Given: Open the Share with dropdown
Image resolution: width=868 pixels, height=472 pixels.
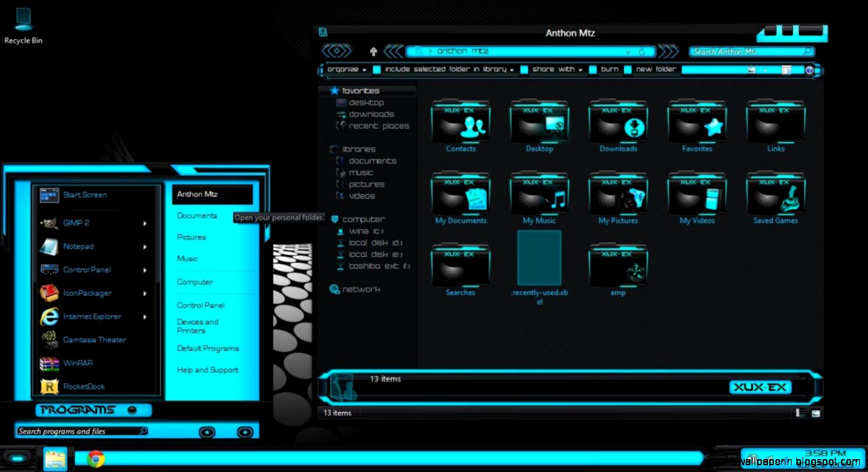Looking at the screenshot, I should pos(553,69).
